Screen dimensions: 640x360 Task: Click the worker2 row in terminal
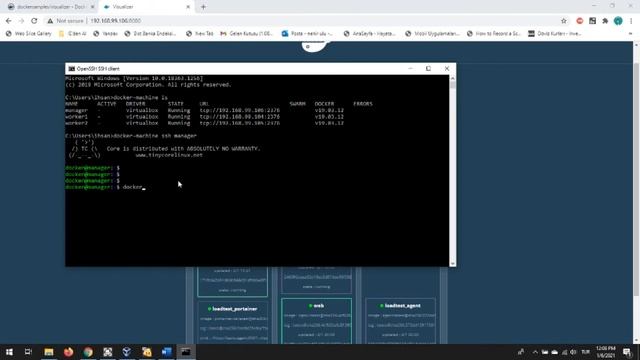[204, 123]
